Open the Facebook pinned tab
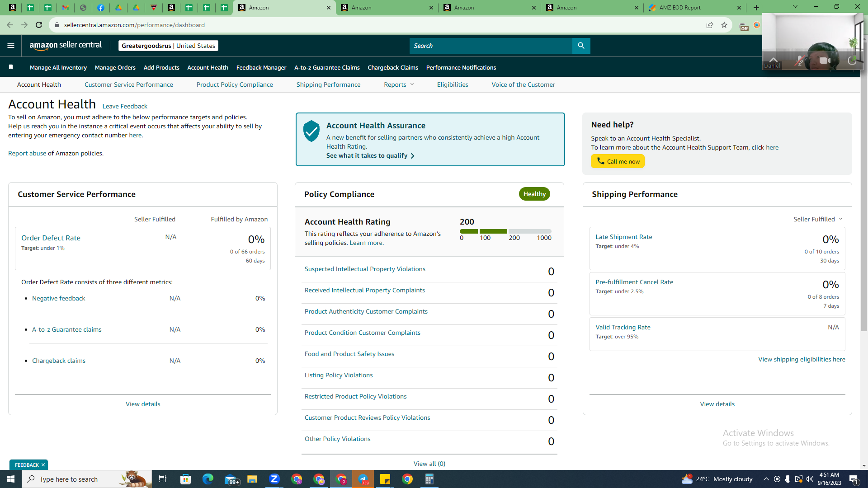The image size is (868, 488). click(x=101, y=8)
